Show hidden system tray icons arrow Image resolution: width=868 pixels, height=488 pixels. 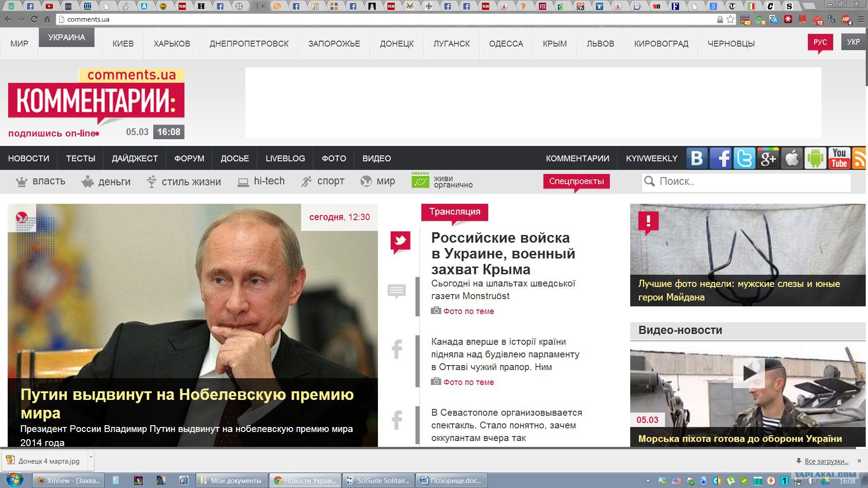[648, 481]
